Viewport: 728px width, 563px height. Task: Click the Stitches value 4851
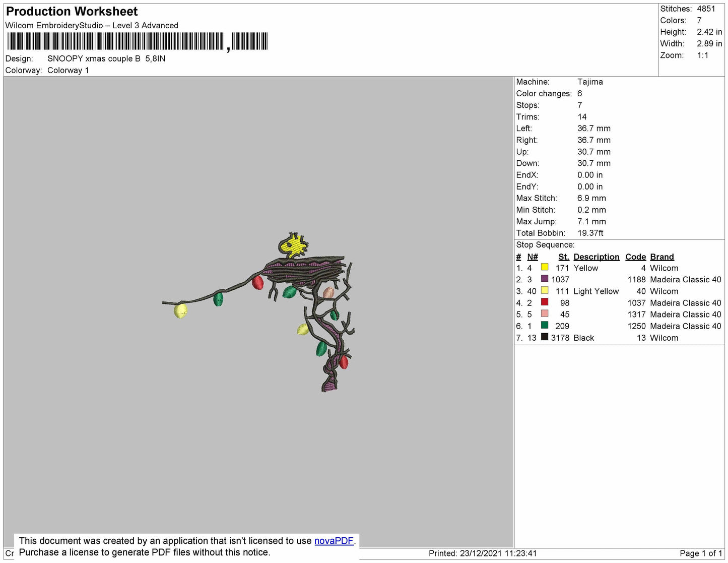[x=706, y=9]
